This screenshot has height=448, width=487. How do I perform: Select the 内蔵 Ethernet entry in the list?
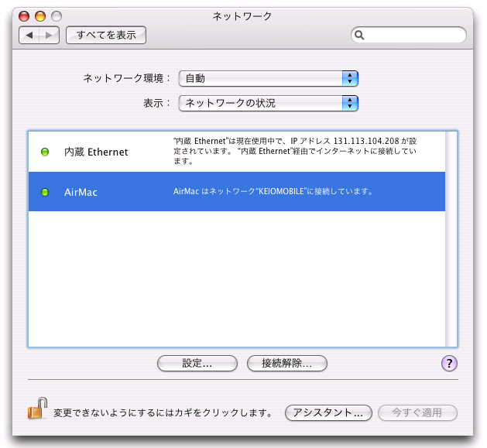tap(96, 152)
